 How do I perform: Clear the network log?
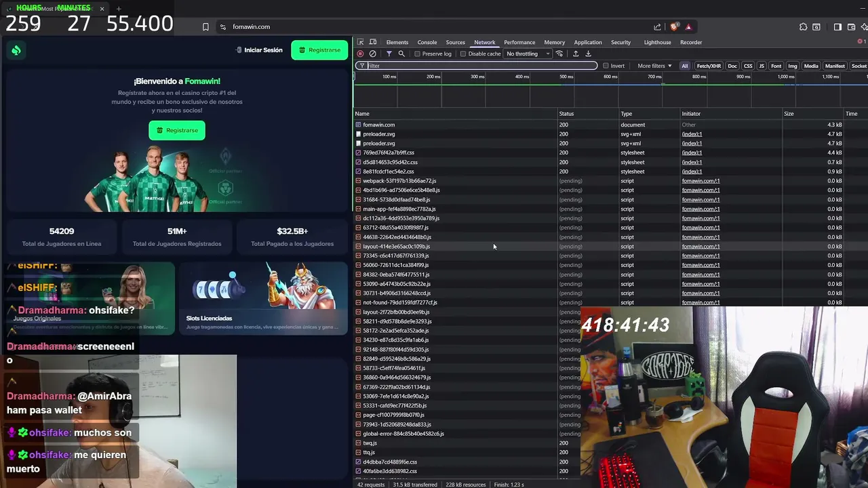(x=372, y=54)
